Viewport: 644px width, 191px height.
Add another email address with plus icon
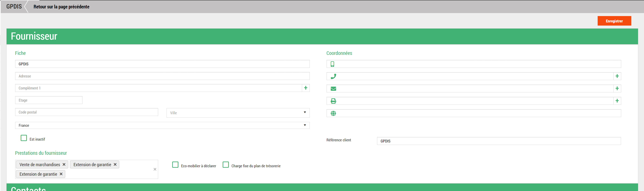tap(617, 88)
